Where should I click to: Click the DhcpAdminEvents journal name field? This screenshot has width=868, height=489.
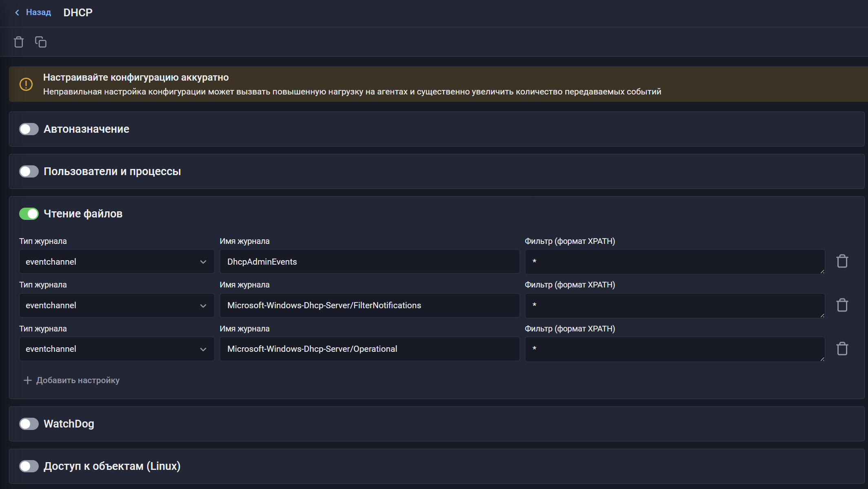point(369,262)
